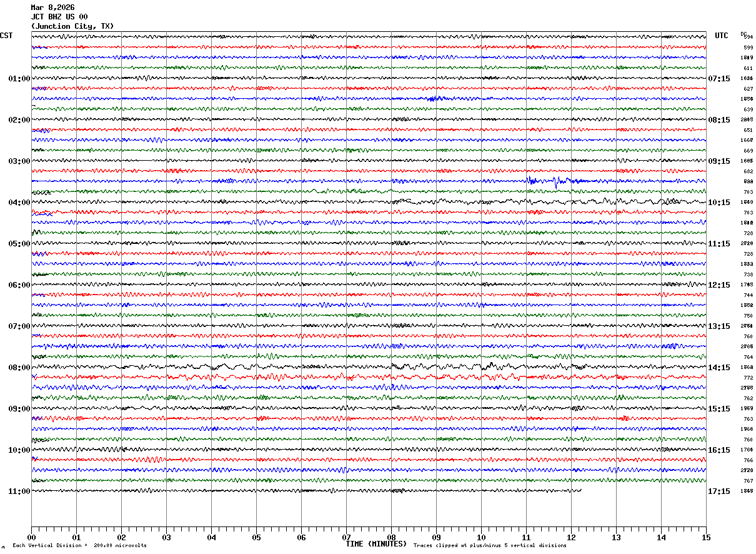Click the DC offset value "682"

(748, 171)
